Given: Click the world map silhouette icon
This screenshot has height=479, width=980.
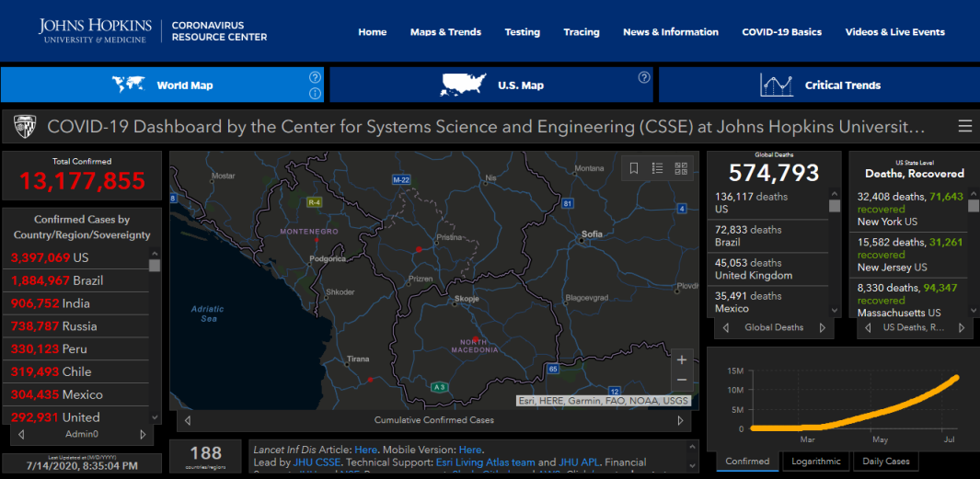Looking at the screenshot, I should [x=128, y=85].
